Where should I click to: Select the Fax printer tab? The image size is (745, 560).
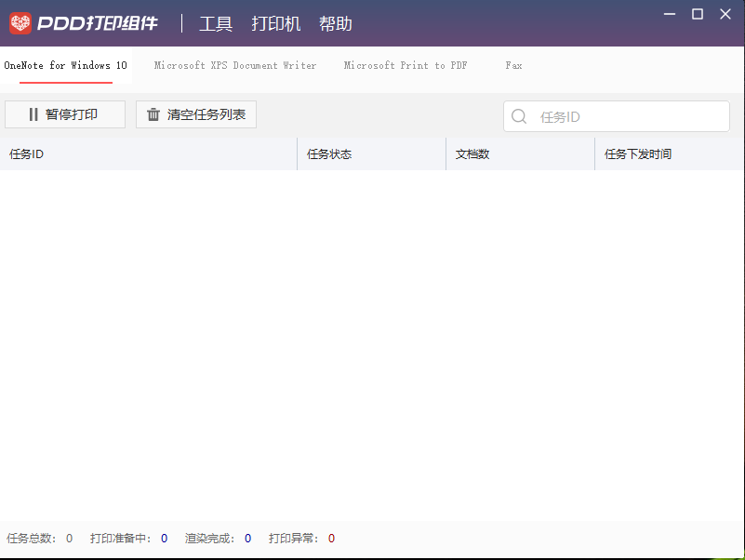[513, 66]
